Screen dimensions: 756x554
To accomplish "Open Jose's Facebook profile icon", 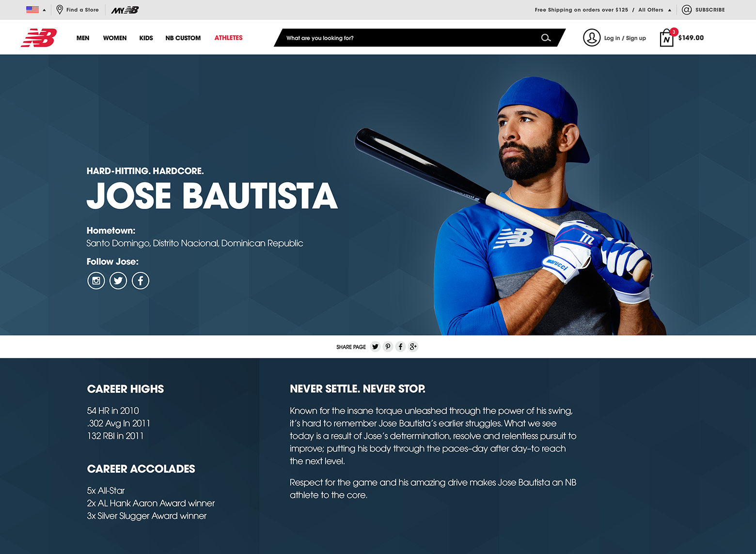I will (x=141, y=280).
